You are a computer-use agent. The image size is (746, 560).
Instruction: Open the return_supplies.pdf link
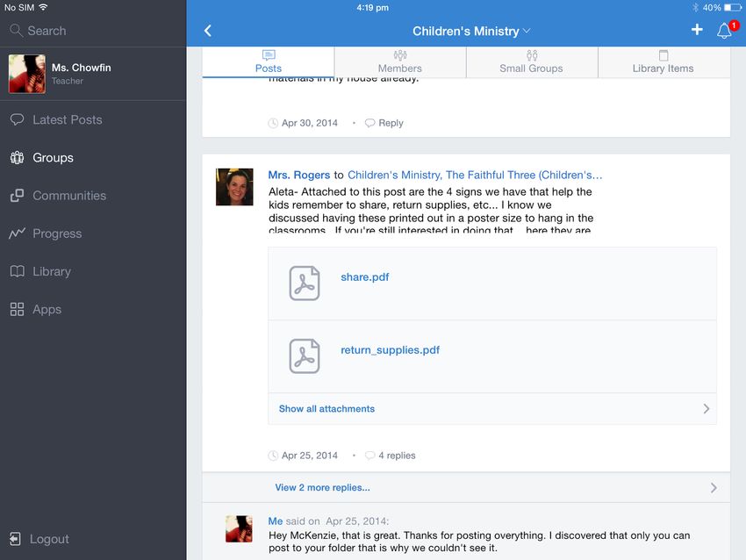coord(391,350)
